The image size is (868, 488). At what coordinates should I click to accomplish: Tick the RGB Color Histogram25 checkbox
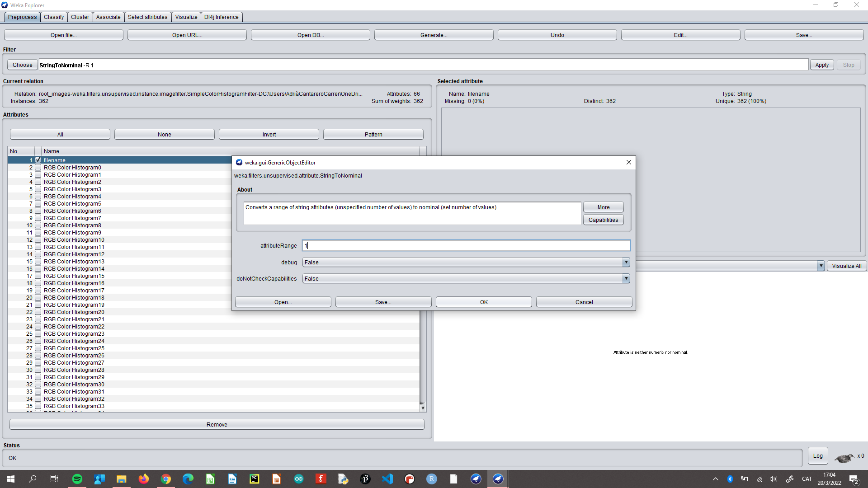click(38, 348)
